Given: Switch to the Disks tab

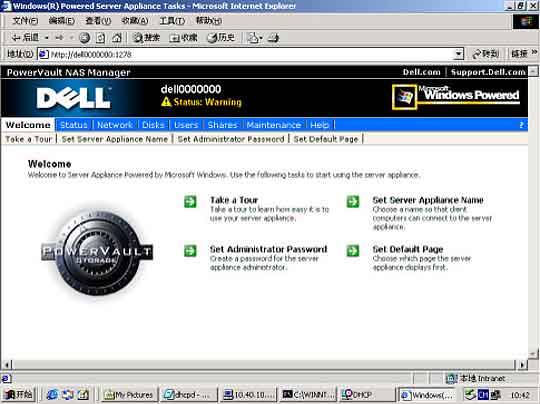Looking at the screenshot, I should (x=153, y=125).
